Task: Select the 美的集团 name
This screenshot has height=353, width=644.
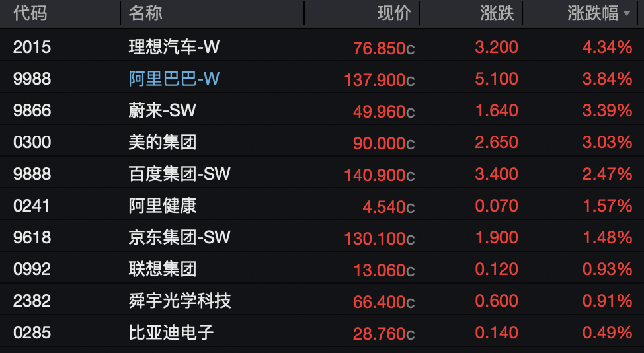Action: [163, 142]
